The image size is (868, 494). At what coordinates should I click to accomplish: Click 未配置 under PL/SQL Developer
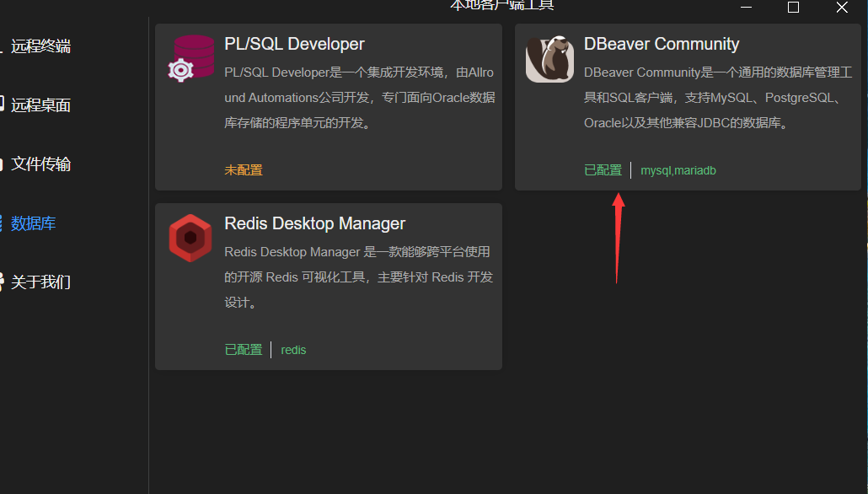[x=243, y=169]
